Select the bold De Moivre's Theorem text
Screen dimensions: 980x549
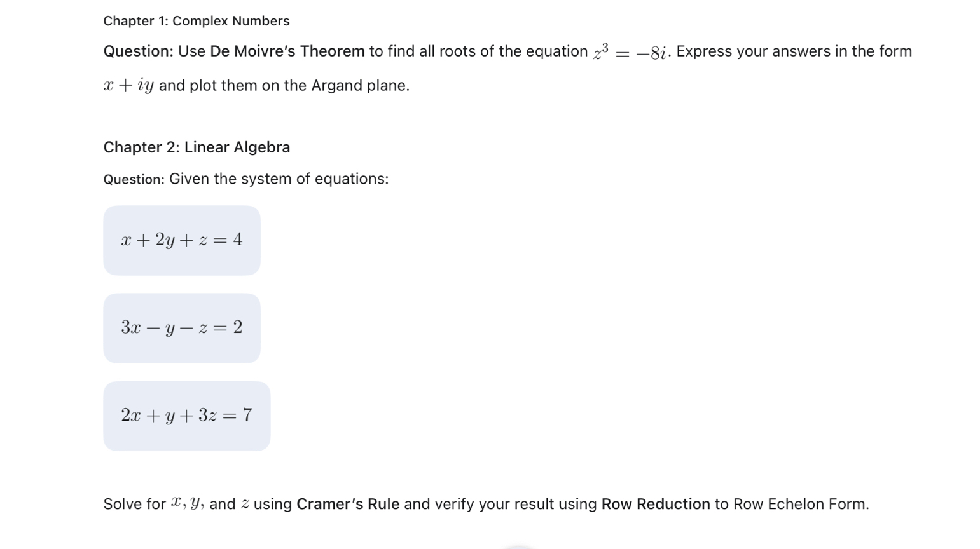[x=287, y=51]
